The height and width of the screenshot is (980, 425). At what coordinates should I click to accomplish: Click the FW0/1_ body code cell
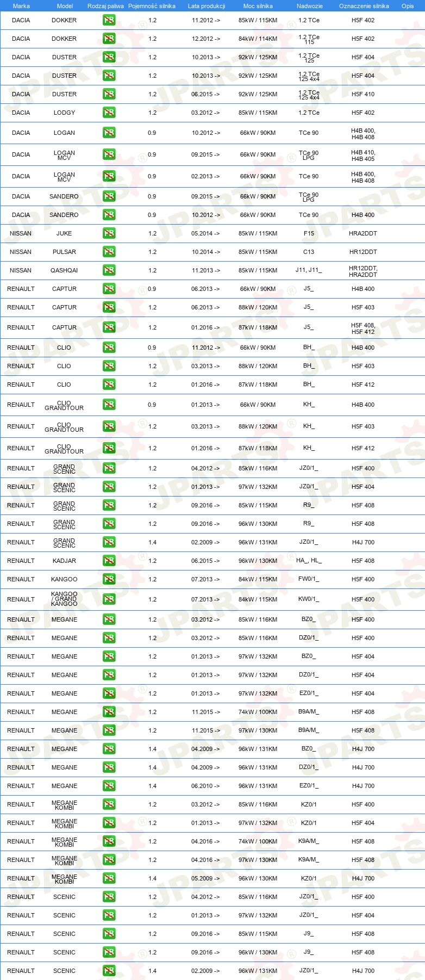(x=309, y=579)
